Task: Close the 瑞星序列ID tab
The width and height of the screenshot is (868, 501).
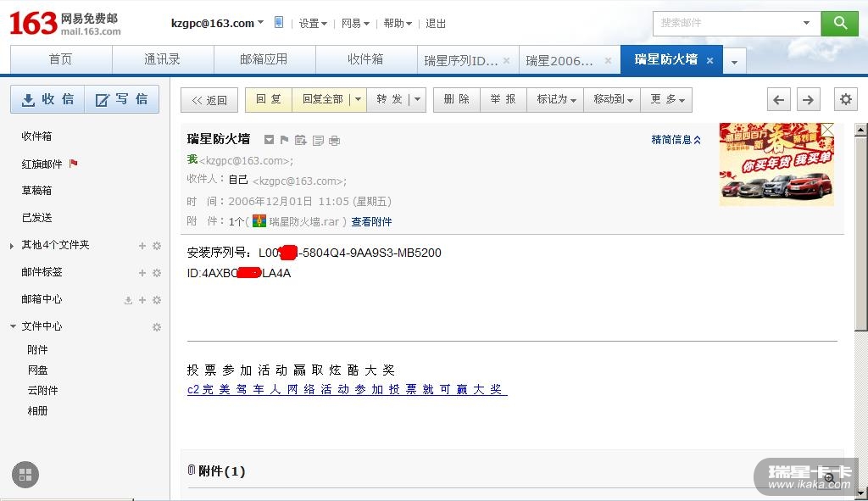Action: pos(506,60)
